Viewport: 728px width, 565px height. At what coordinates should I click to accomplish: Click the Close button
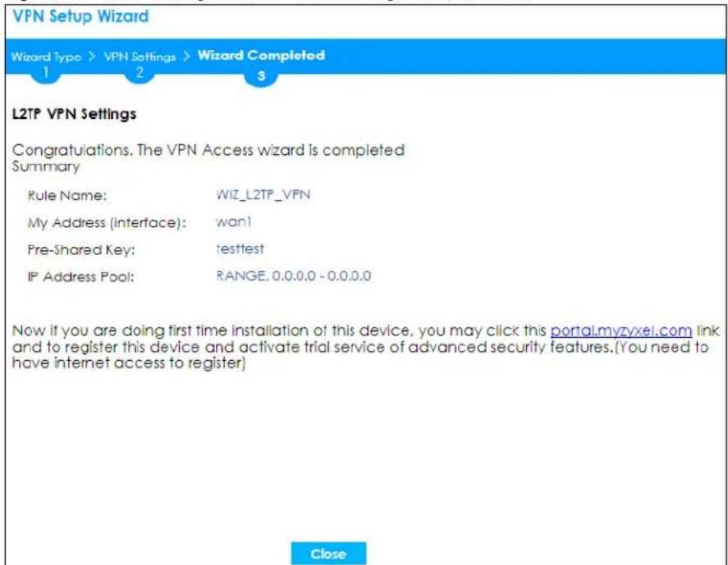click(328, 554)
